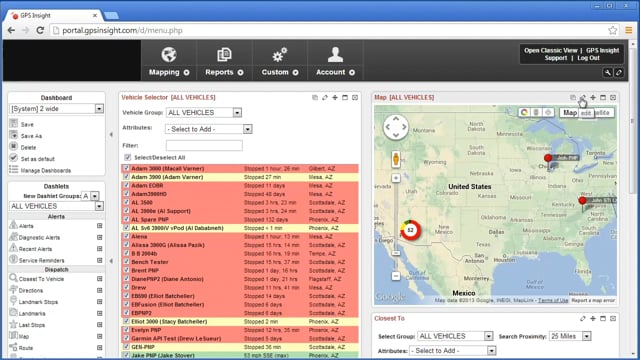
Task: Open Search Proximity 25 Miles dropdown
Action: tap(586, 336)
